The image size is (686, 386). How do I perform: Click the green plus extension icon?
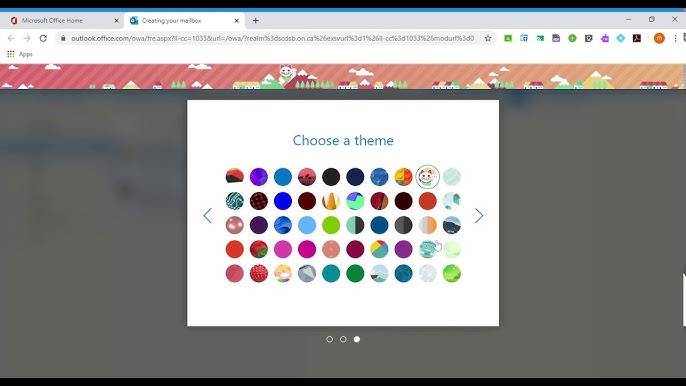coord(572,39)
